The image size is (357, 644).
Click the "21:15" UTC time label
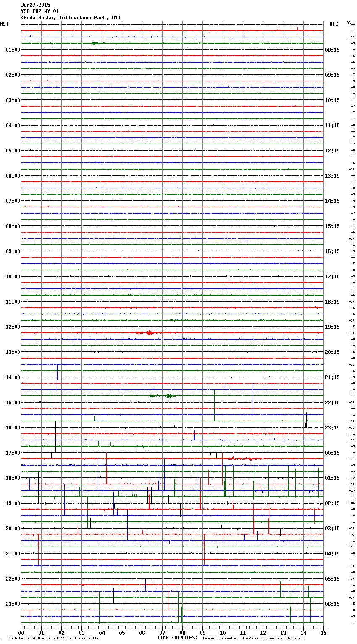332,377
